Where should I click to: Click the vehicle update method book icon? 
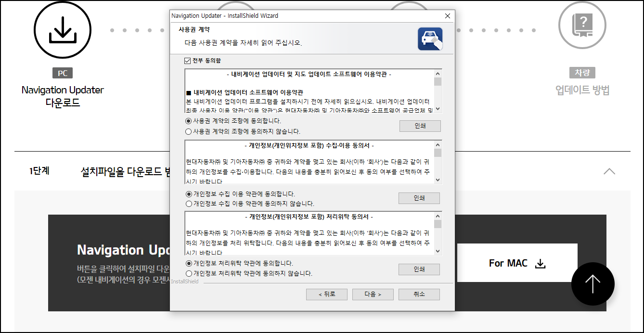click(582, 25)
